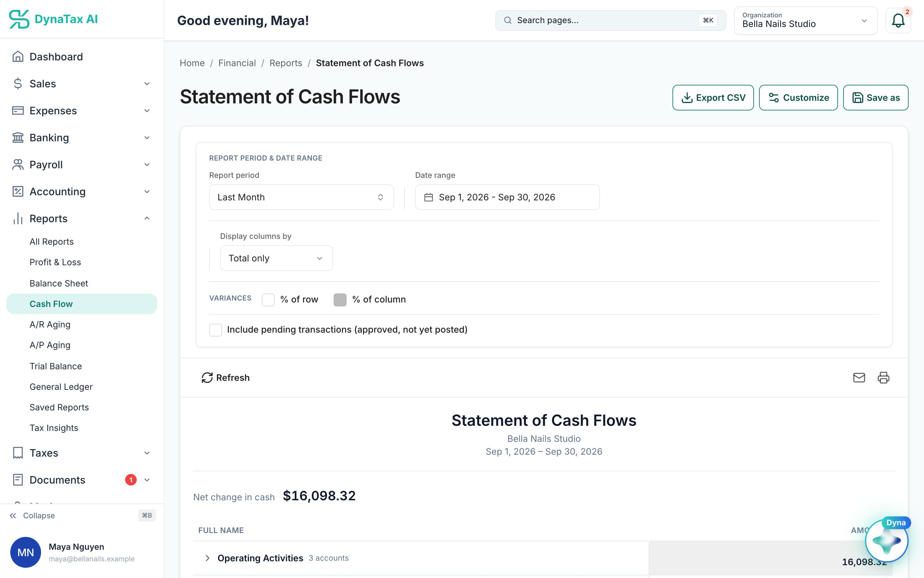The width and height of the screenshot is (924, 578).
Task: Email the report using envelope icon
Action: coord(859,378)
